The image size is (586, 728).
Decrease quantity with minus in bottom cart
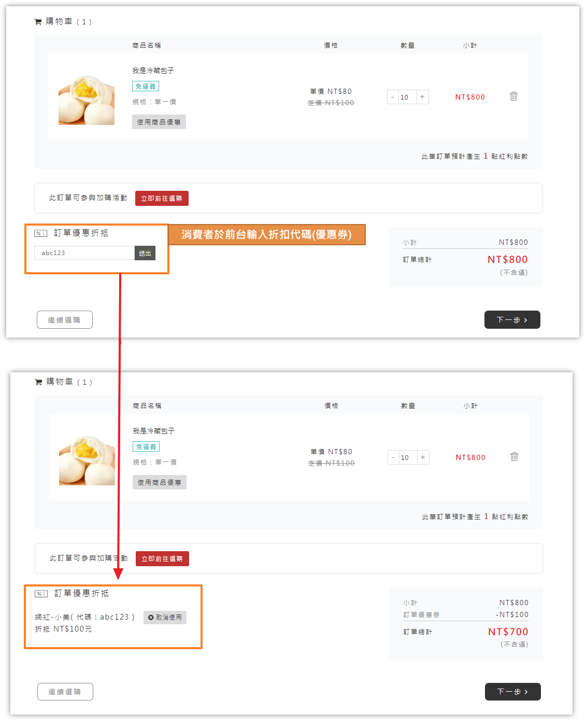point(393,457)
